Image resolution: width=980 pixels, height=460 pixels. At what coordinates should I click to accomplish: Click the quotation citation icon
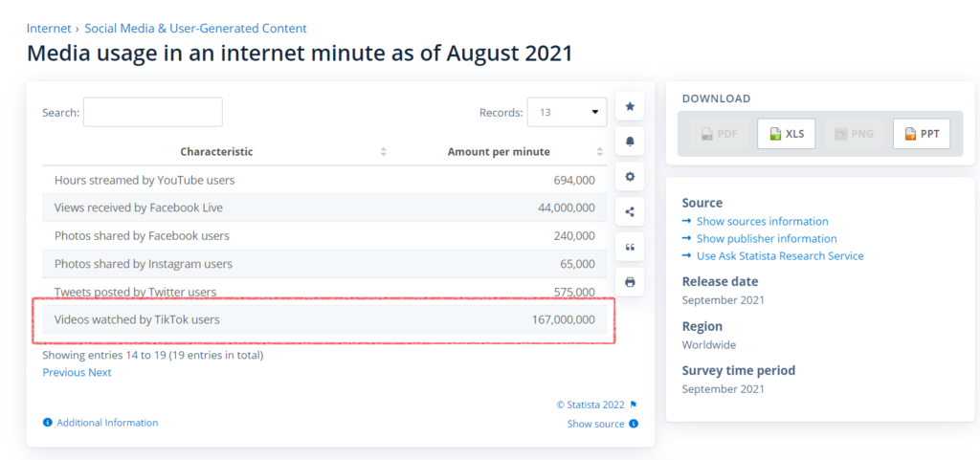[630, 248]
